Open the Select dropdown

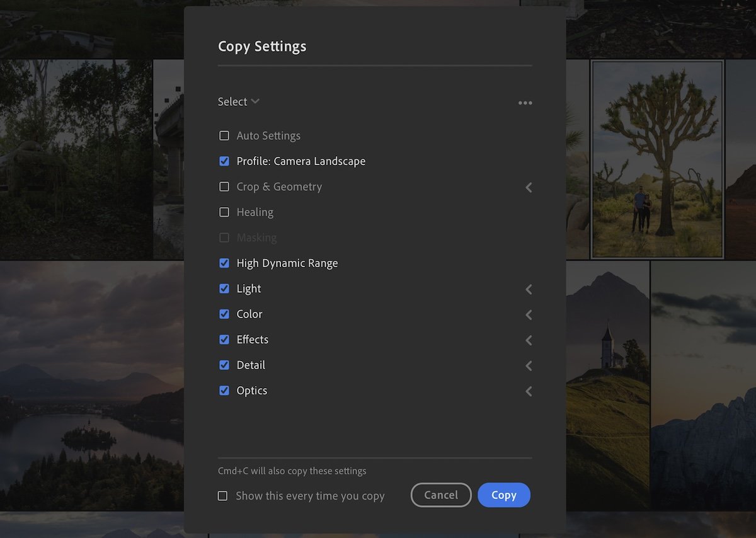[x=238, y=101]
